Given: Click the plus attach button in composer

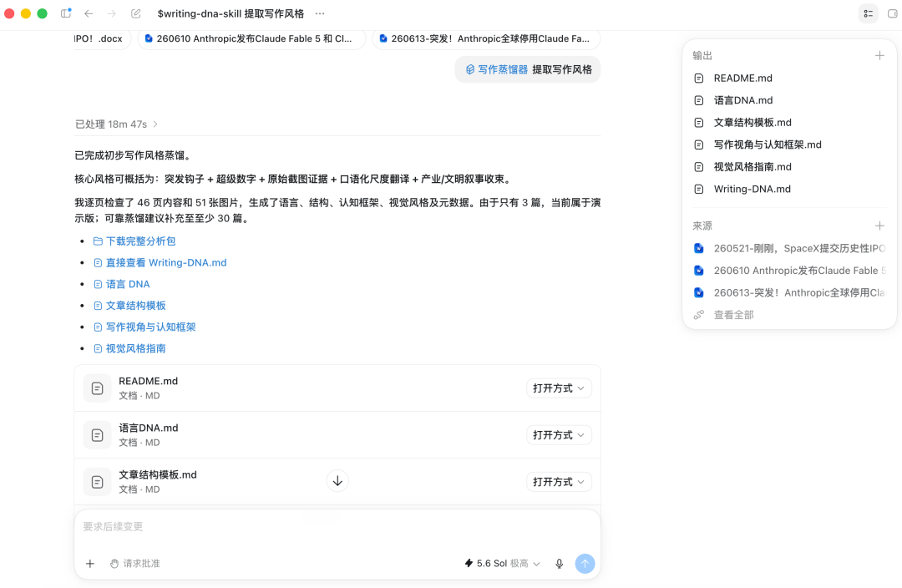Looking at the screenshot, I should pyautogui.click(x=89, y=564).
